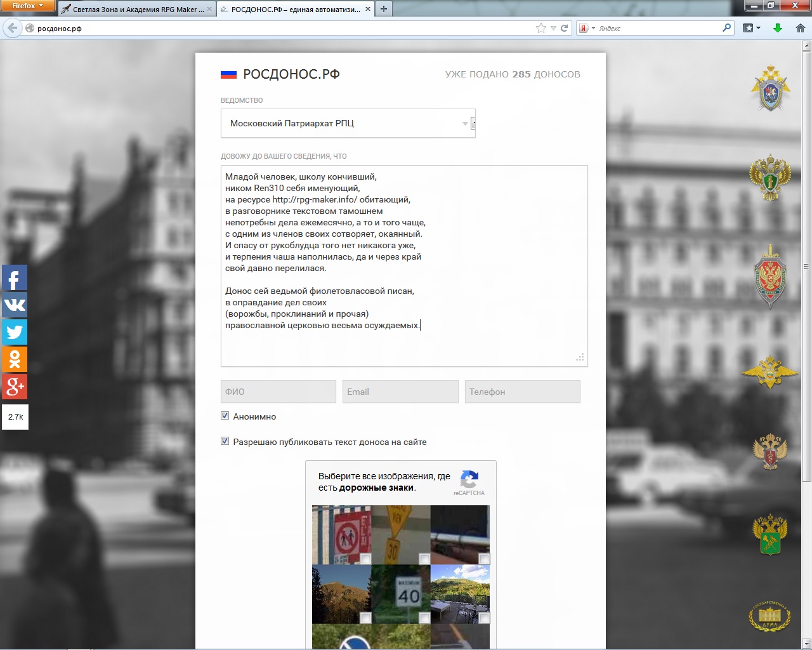
Task: Click the search magnifier in the Yandex box
Action: 727,28
